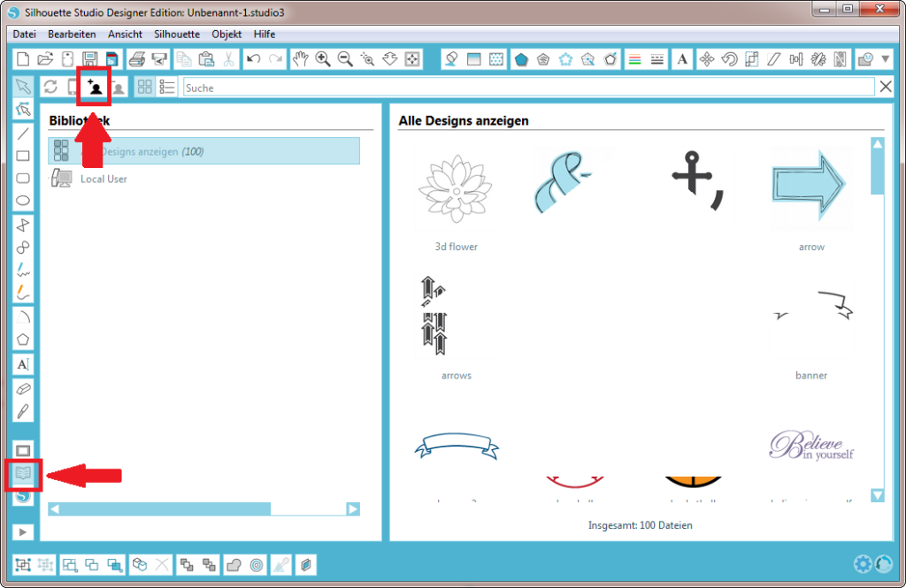
Task: Toggle the Selection arrow tool
Action: [24, 86]
